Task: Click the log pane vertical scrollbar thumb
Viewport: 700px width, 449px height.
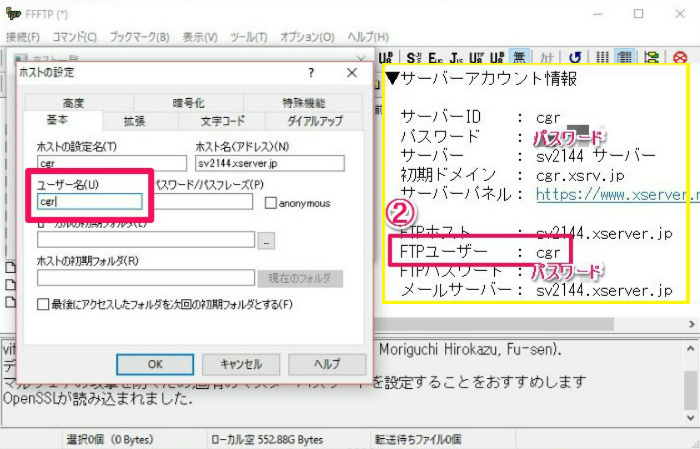Action: 690,391
